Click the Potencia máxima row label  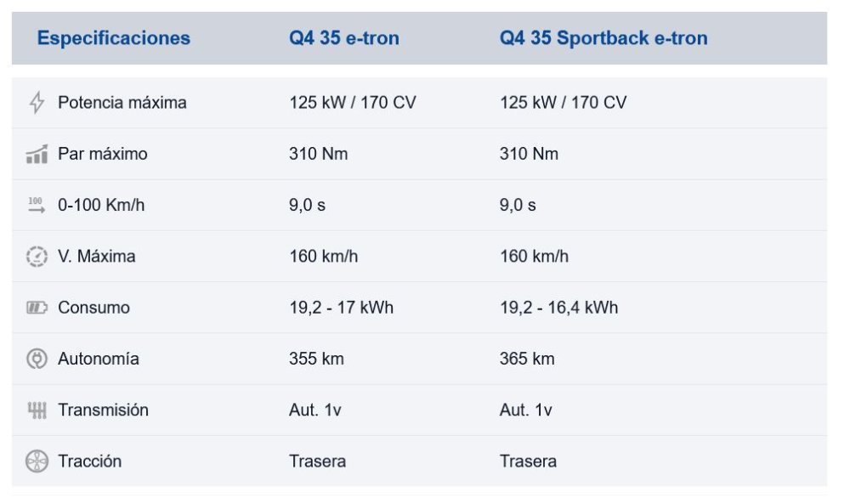point(122,103)
